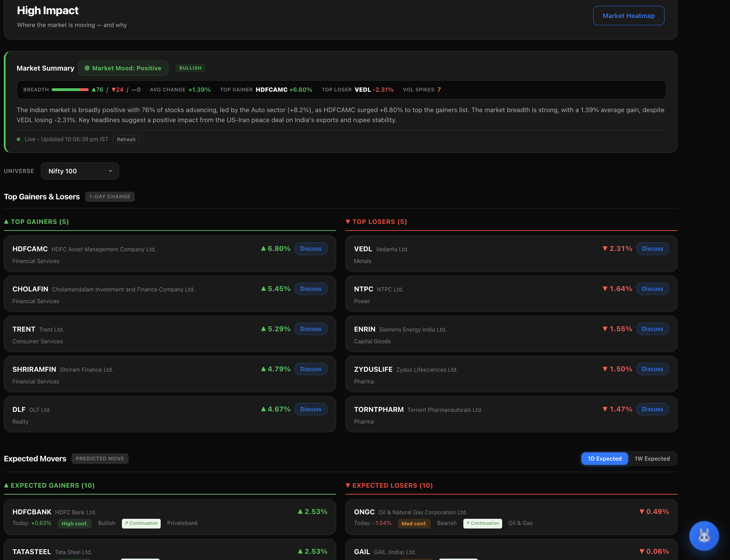Click the BULLISH tag badge
This screenshot has width=730, height=560.
click(x=190, y=68)
